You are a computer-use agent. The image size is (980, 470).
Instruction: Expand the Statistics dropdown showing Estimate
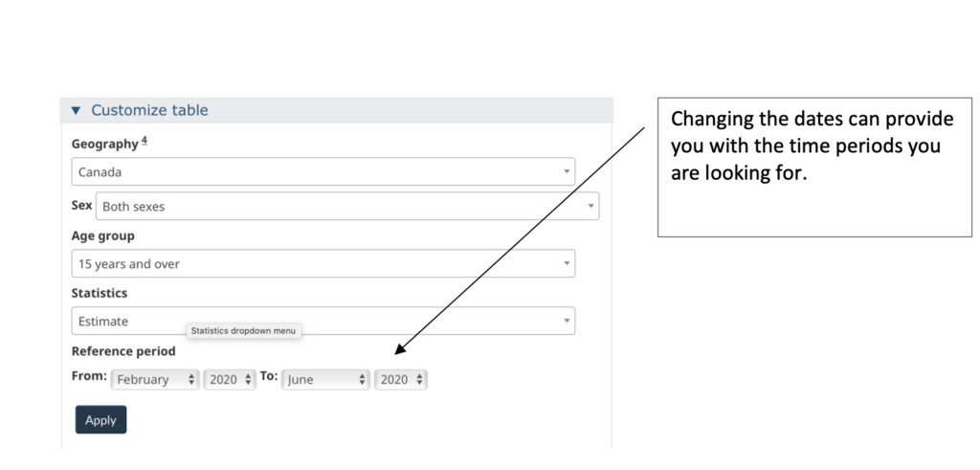[323, 321]
